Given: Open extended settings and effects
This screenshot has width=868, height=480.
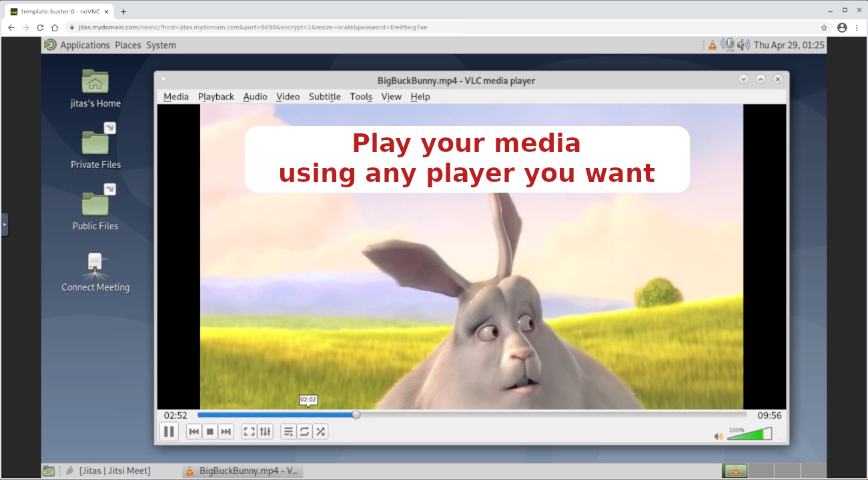Looking at the screenshot, I should click(266, 432).
